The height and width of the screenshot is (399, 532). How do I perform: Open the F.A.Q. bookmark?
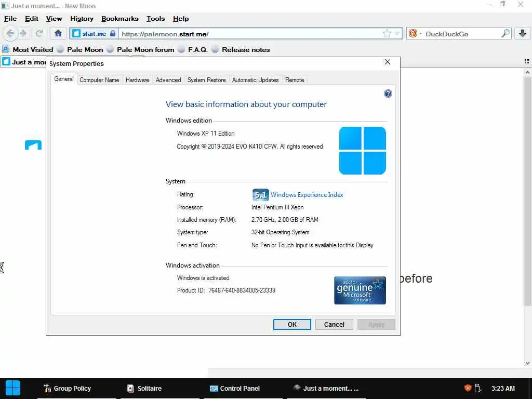click(x=193, y=49)
